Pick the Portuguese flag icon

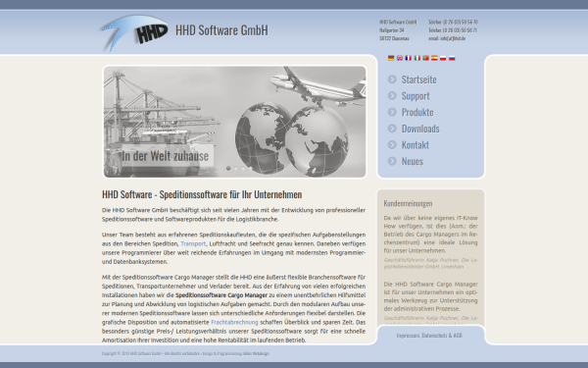click(425, 58)
